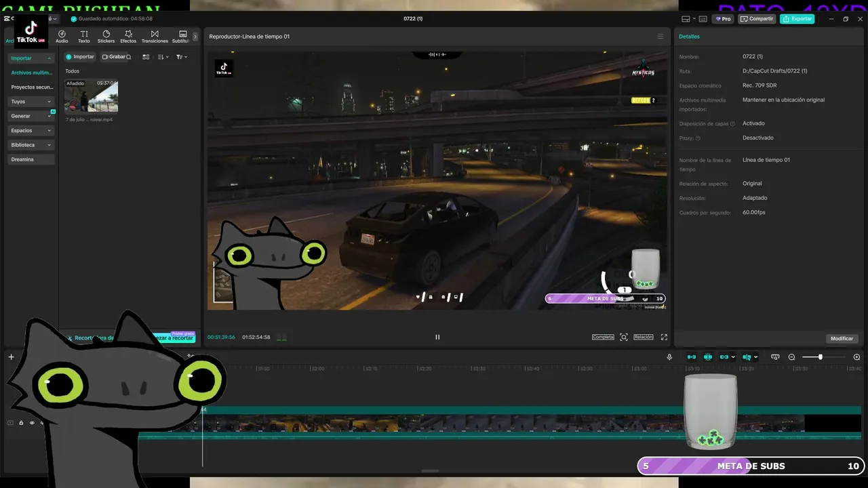Screen dimensions: 868x488
Task: Toggle the preview axis in timeline
Action: (x=747, y=357)
